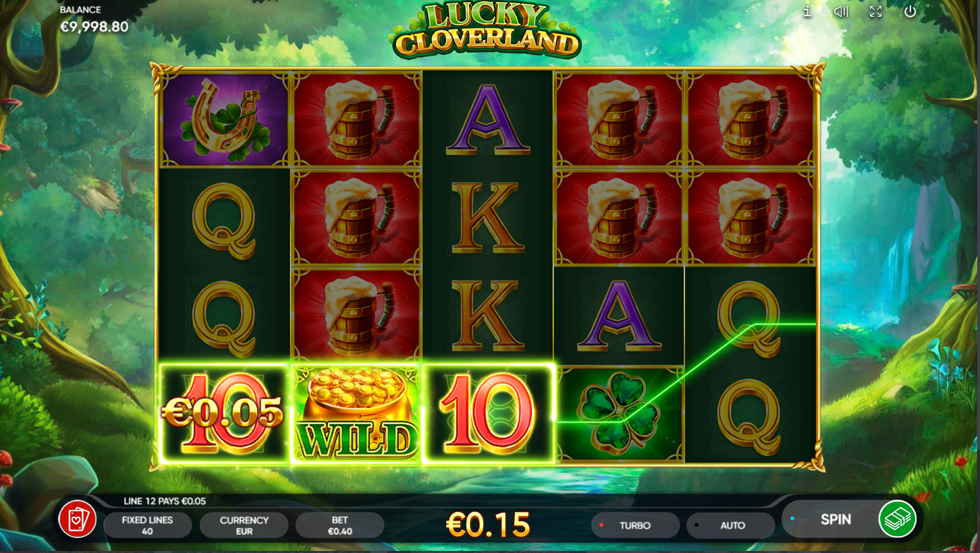980x553 pixels.
Task: Click the power exit icon
Action: point(910,11)
